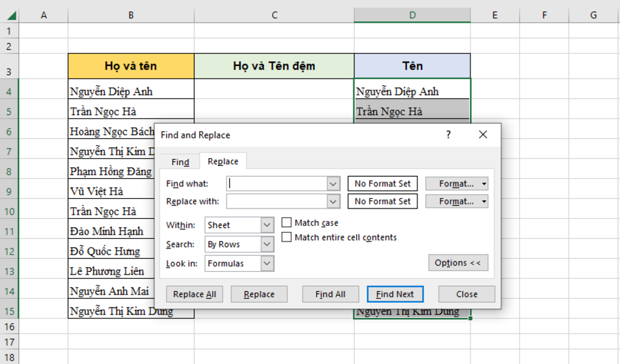620x364 pixels.
Task: Enable the Match case checkbox
Action: pos(287,223)
